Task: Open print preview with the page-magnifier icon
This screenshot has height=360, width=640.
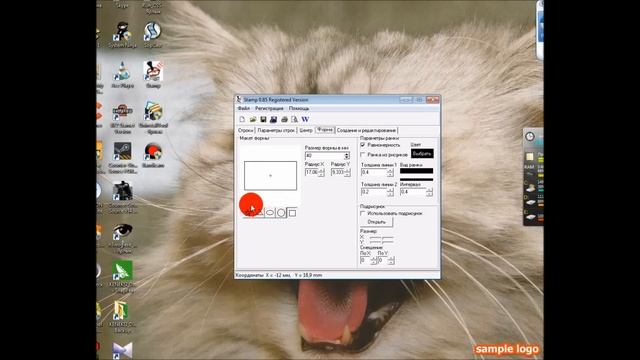Action: click(x=294, y=119)
